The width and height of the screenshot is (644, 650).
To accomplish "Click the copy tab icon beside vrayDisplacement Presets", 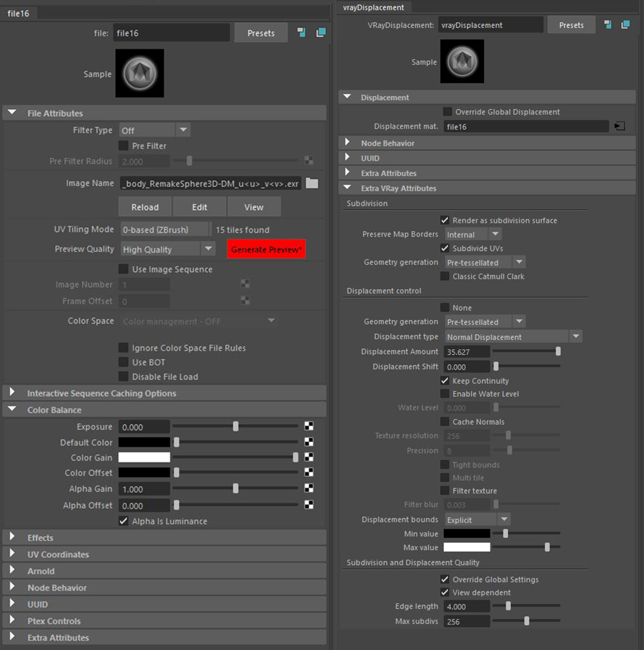I will pos(625,25).
